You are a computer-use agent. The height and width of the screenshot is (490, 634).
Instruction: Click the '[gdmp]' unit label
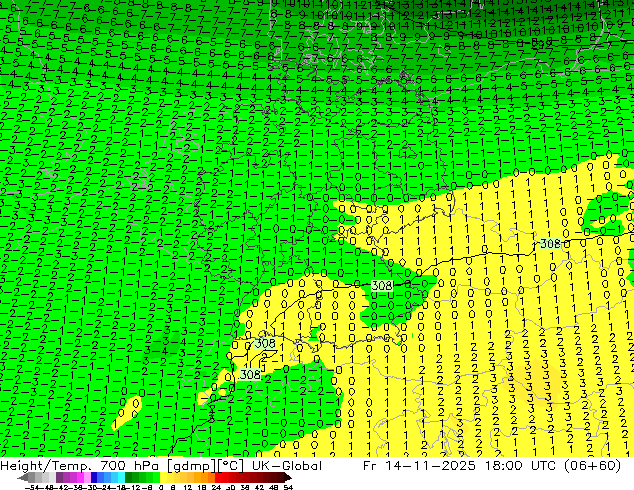click(x=190, y=466)
